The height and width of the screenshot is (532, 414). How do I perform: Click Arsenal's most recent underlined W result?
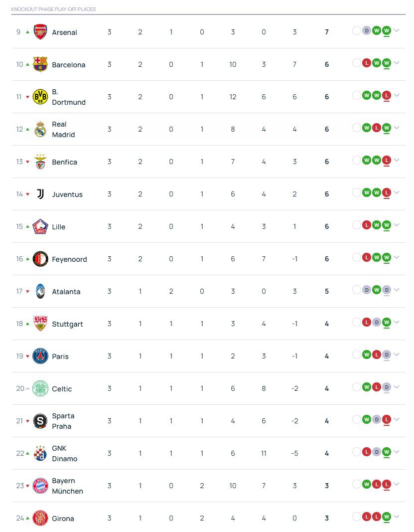[x=387, y=30]
